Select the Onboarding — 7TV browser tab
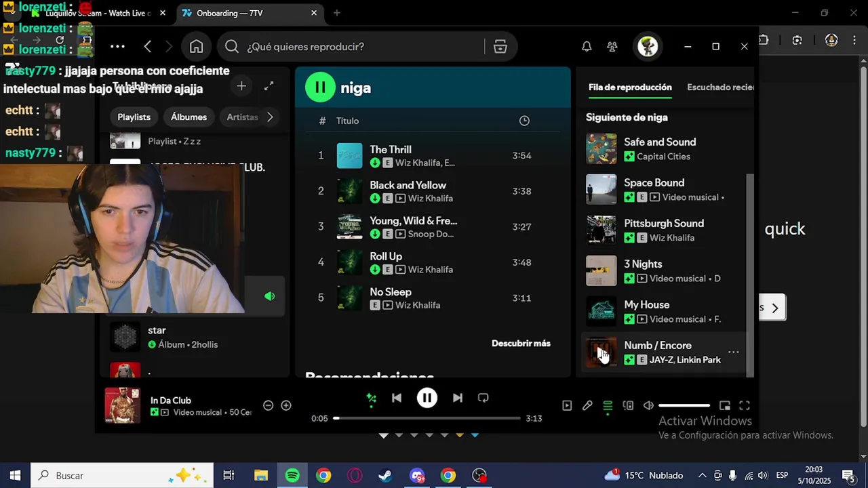 click(250, 13)
